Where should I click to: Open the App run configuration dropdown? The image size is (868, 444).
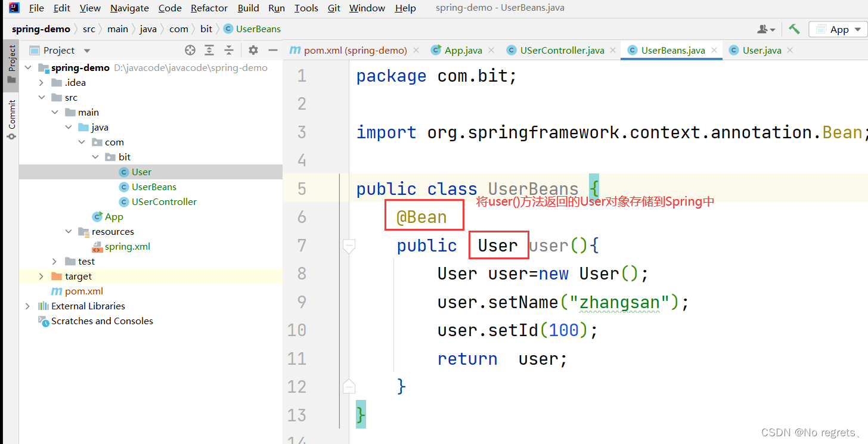point(838,29)
